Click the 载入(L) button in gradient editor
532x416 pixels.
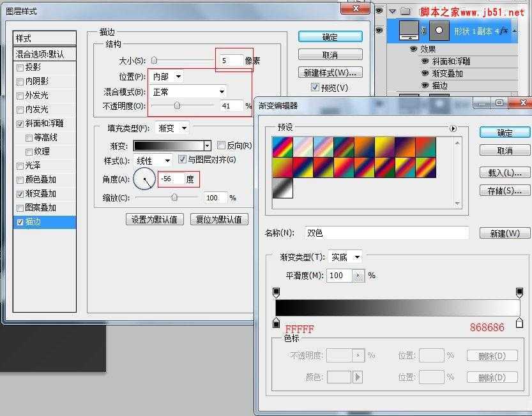click(x=504, y=173)
